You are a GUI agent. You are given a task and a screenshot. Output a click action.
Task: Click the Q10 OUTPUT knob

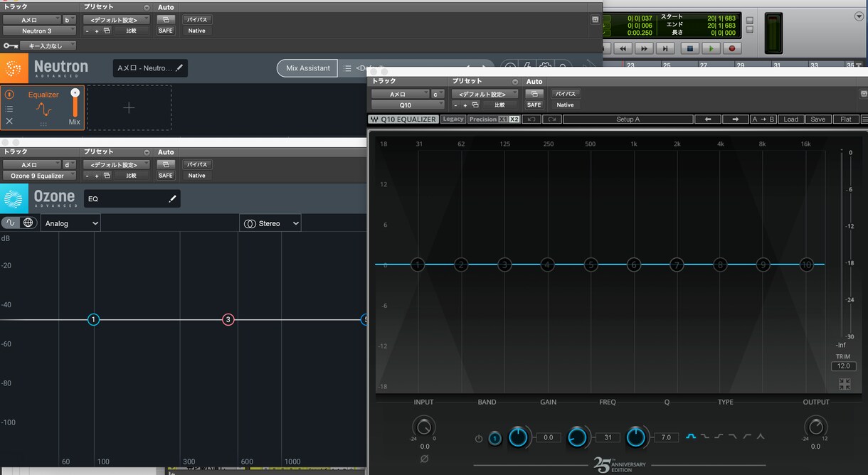pyautogui.click(x=815, y=427)
